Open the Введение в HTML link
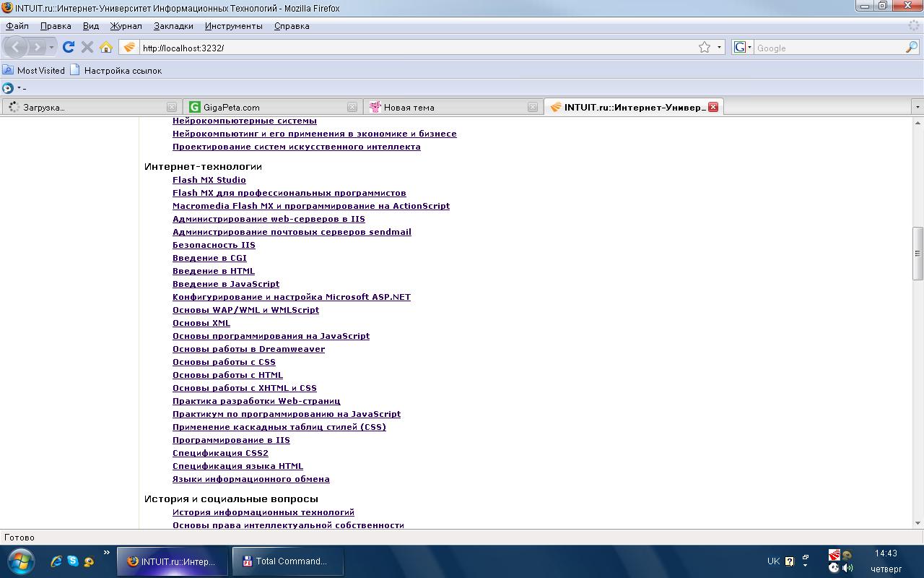This screenshot has height=578, width=924. (214, 271)
